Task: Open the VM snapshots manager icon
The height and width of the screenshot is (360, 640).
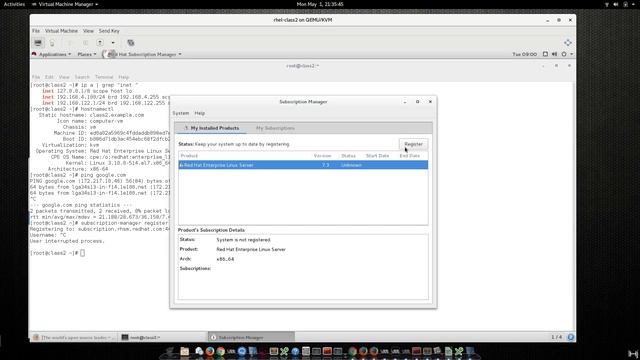Action: pos(131,43)
